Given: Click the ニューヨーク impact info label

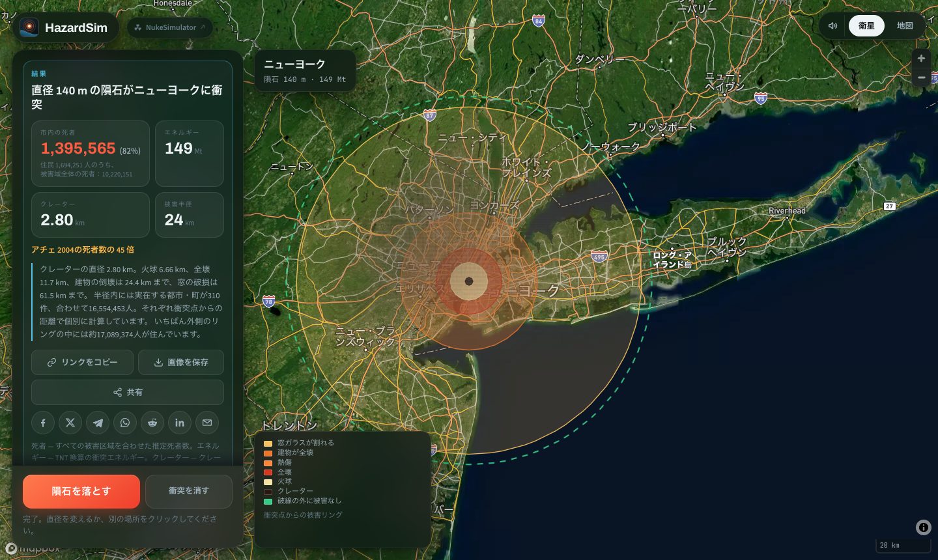Looking at the screenshot, I should point(305,71).
